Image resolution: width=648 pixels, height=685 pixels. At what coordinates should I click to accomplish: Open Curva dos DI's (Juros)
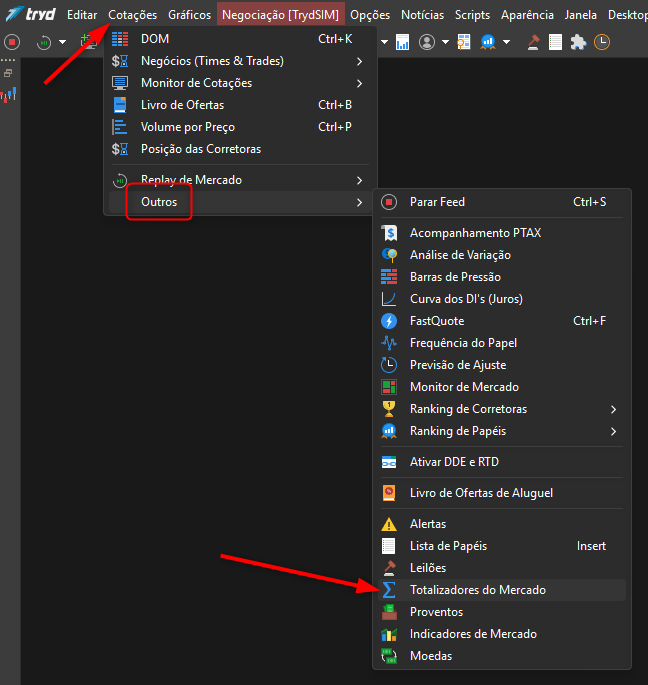[502, 299]
